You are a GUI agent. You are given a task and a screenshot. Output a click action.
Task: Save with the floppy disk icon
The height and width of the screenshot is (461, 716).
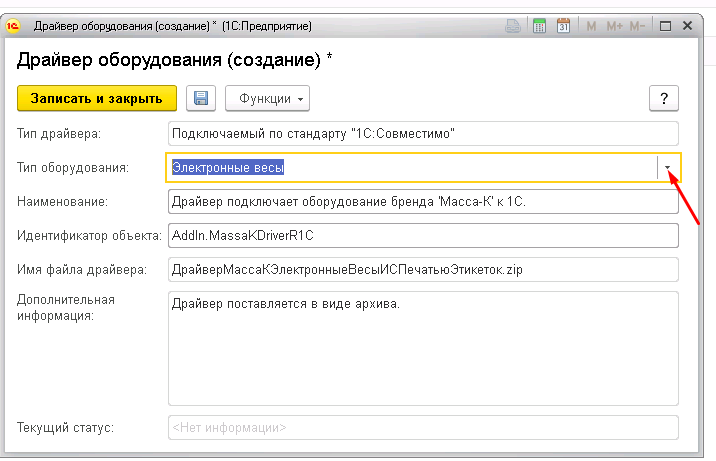coord(201,98)
